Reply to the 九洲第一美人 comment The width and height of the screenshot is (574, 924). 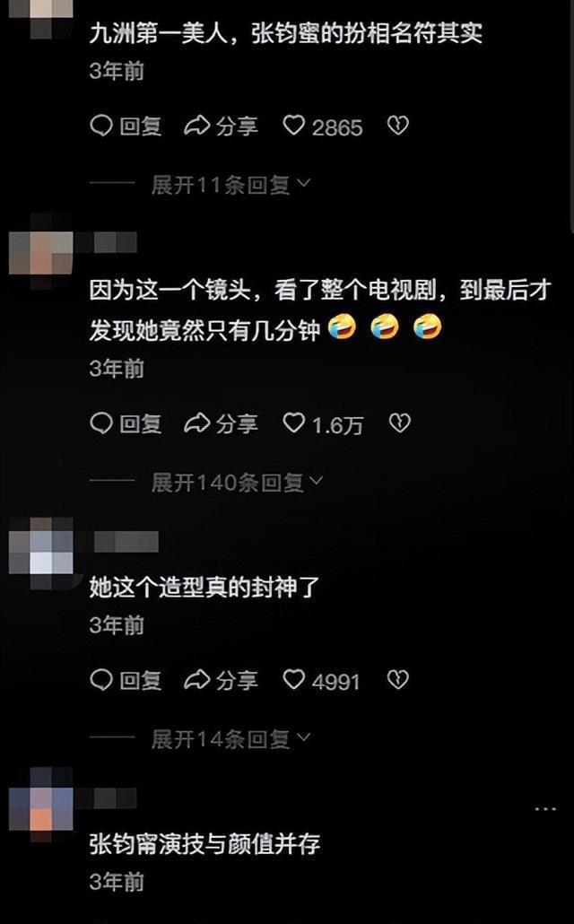[x=126, y=126]
